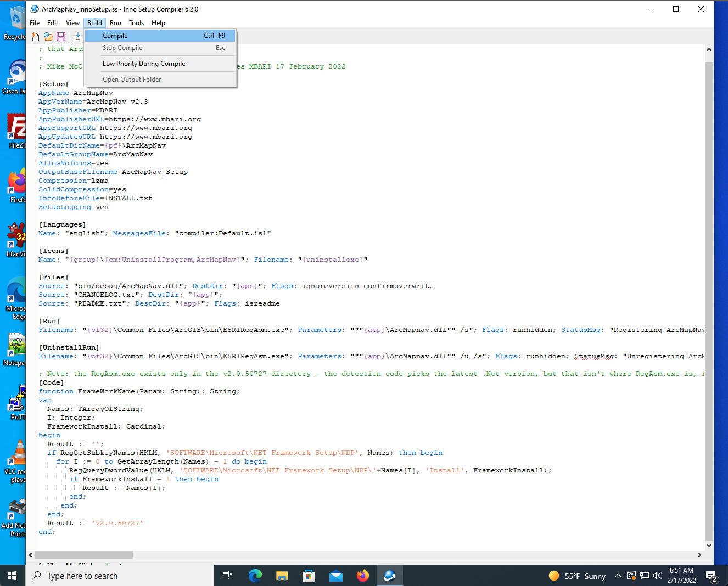
Task: Open the File menu
Action: (x=35, y=23)
